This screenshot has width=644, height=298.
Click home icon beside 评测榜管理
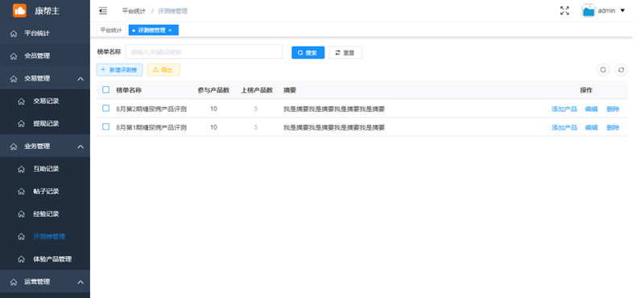[x=22, y=237]
